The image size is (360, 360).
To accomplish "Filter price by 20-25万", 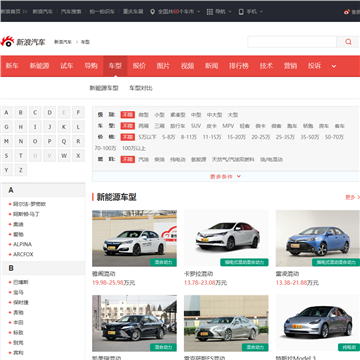I will pyautogui.click(x=261, y=137).
